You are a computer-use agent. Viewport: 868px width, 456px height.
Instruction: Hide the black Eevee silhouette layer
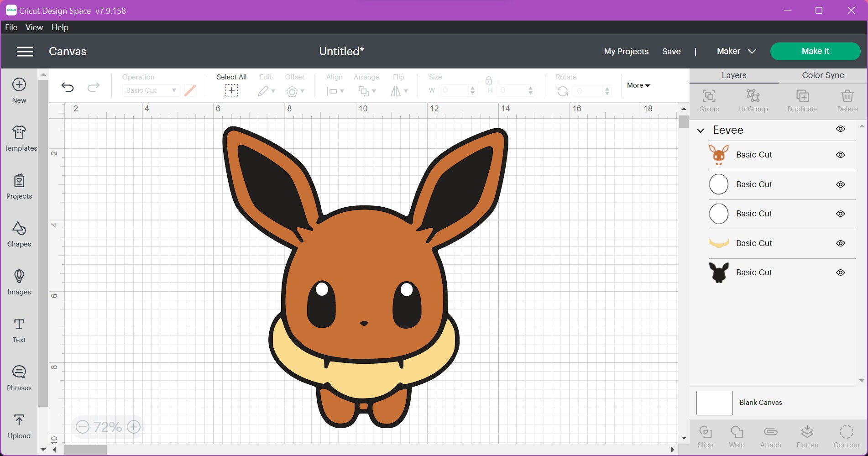coord(841,272)
